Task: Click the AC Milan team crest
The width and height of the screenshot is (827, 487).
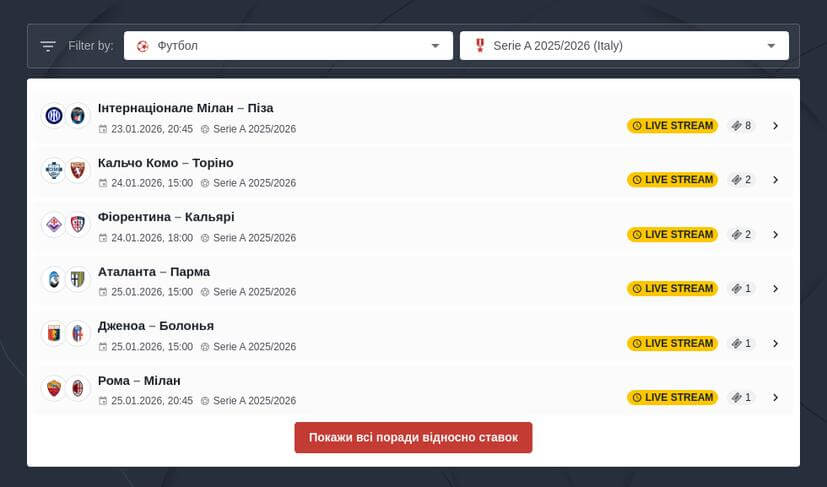Action: coord(78,388)
